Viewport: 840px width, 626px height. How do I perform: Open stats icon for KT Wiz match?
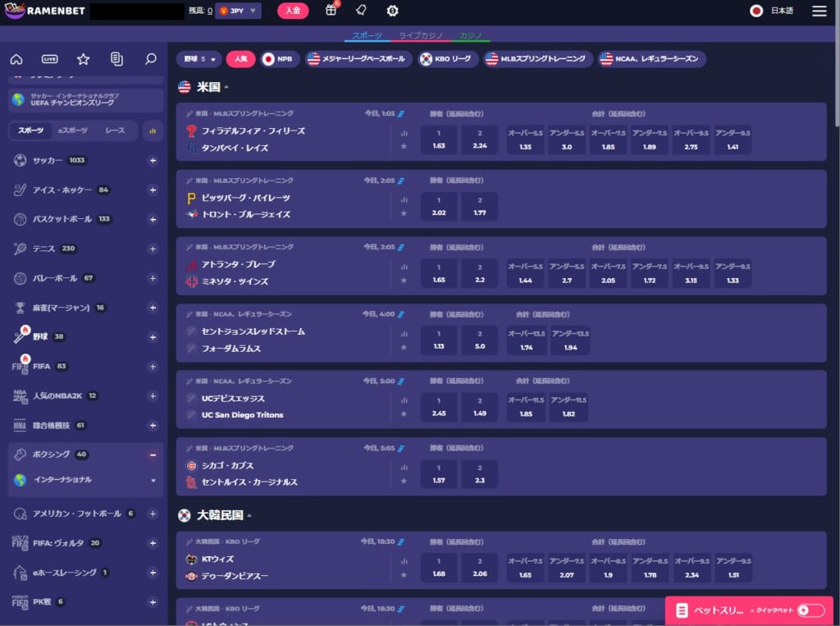coord(404,561)
